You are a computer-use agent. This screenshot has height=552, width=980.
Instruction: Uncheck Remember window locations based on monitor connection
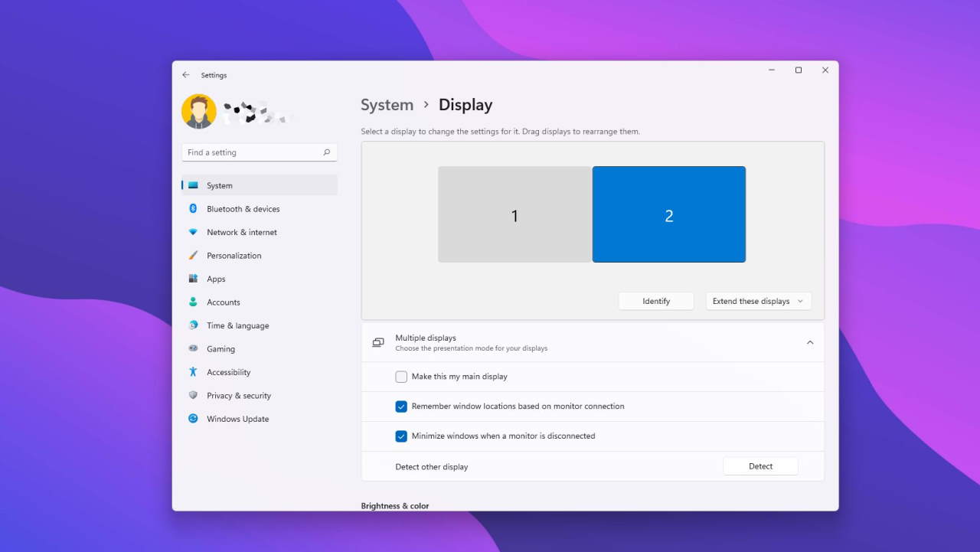(x=401, y=406)
